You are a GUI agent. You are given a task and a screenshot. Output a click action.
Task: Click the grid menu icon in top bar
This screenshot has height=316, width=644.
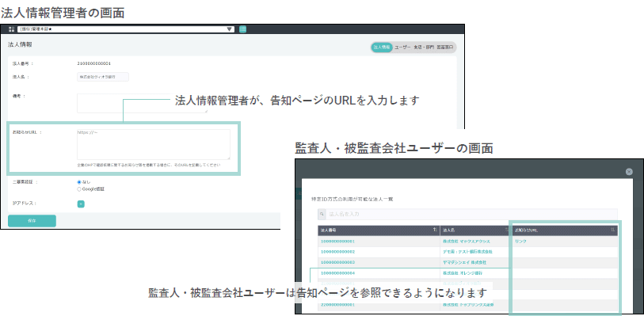[x=12, y=29]
